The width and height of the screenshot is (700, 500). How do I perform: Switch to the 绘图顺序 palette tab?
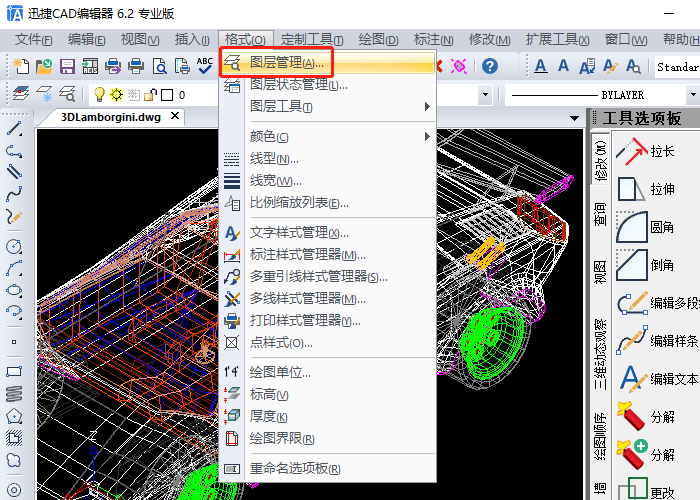pos(600,436)
